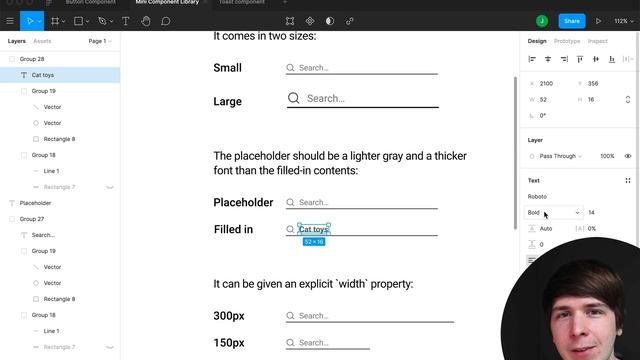The image size is (640, 360).
Task: Click Align horizontal centers icon
Action: [548, 59]
